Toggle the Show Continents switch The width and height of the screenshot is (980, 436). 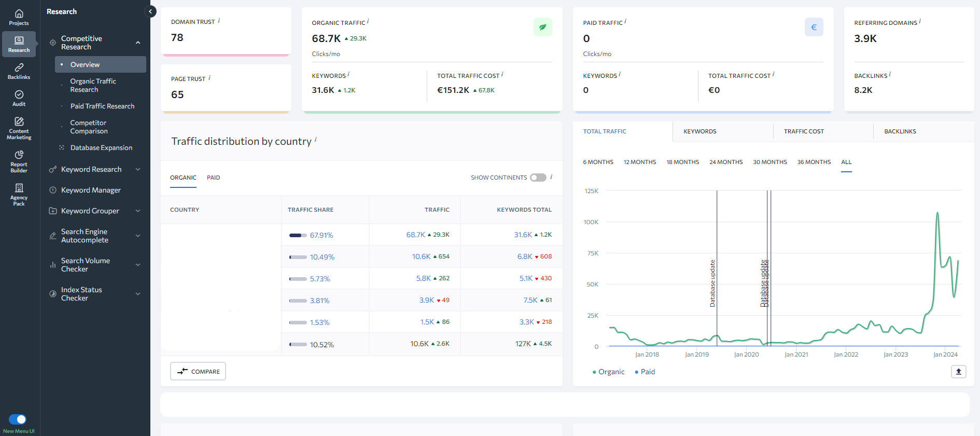pos(538,178)
